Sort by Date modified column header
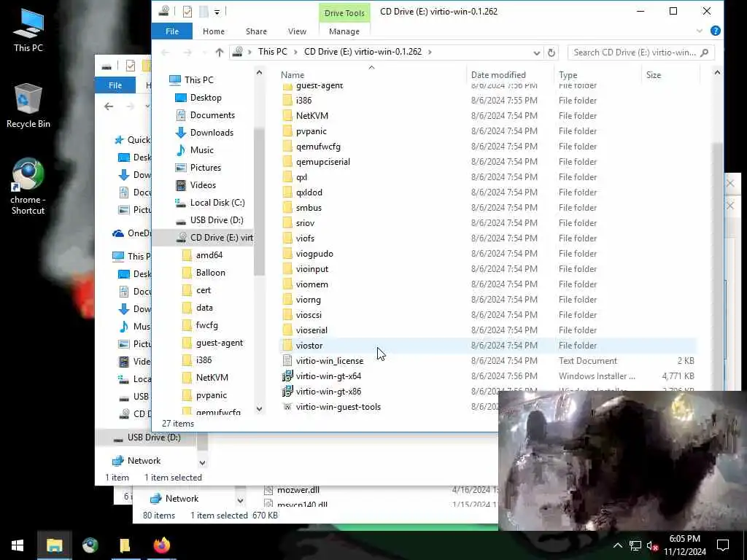This screenshot has width=747, height=560. click(x=498, y=75)
